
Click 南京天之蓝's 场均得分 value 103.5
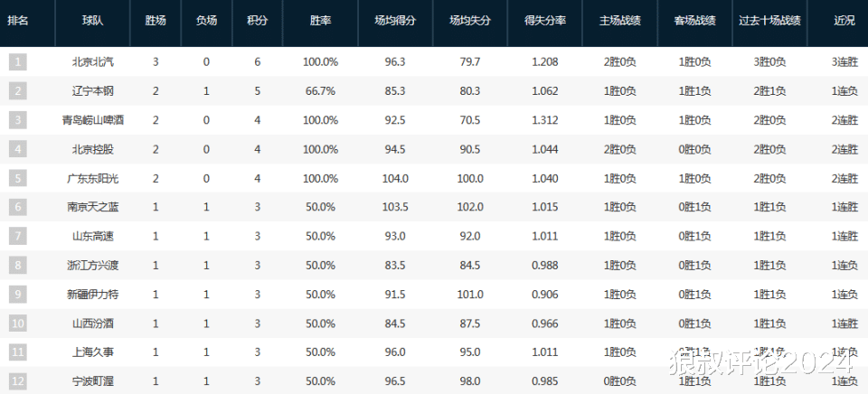(x=395, y=208)
